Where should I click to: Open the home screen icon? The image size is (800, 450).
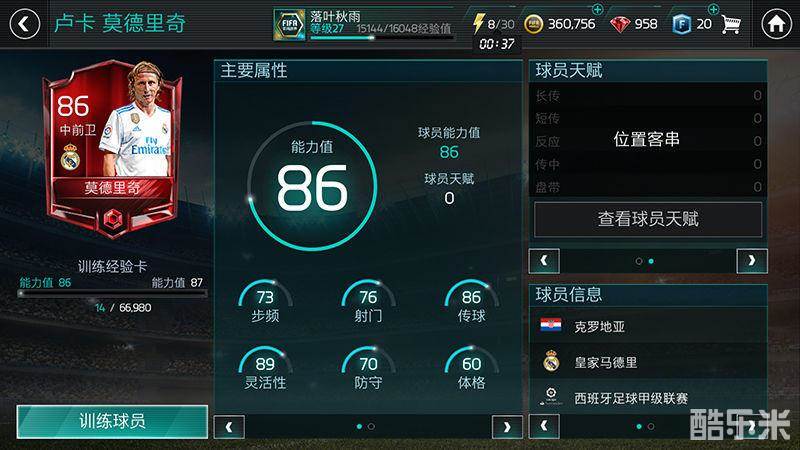click(777, 24)
